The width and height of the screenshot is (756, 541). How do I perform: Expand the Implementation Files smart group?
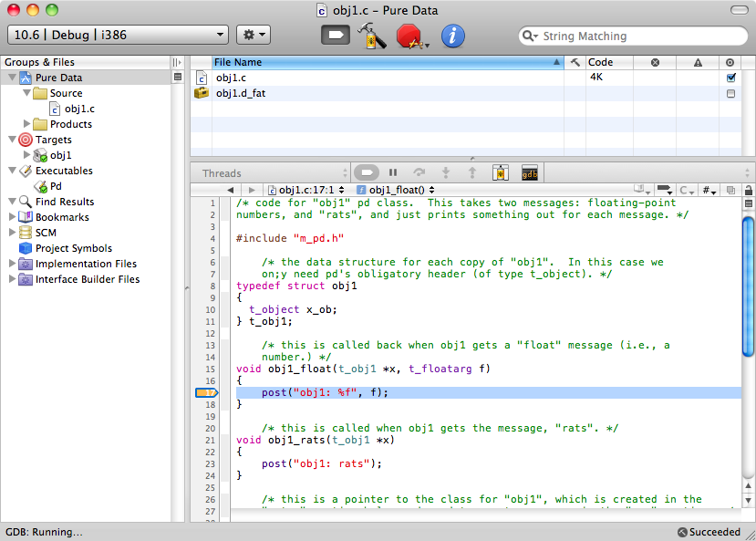pyautogui.click(x=13, y=264)
